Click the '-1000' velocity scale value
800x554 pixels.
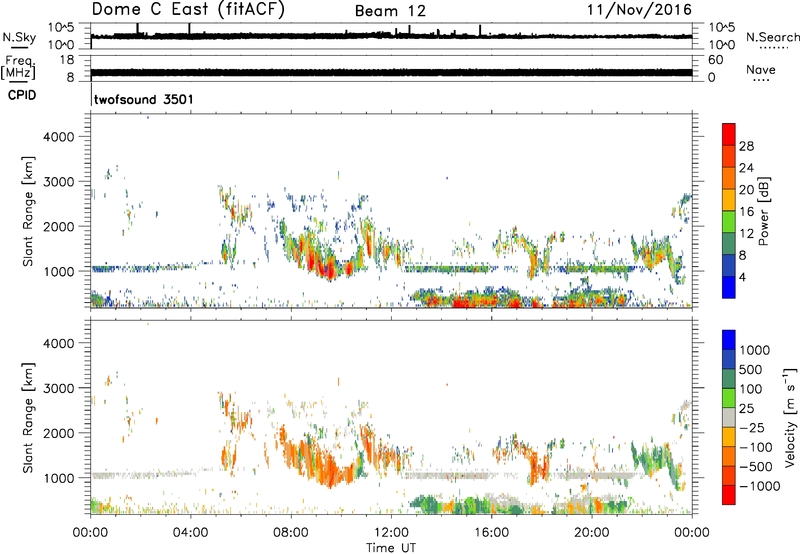760,486
